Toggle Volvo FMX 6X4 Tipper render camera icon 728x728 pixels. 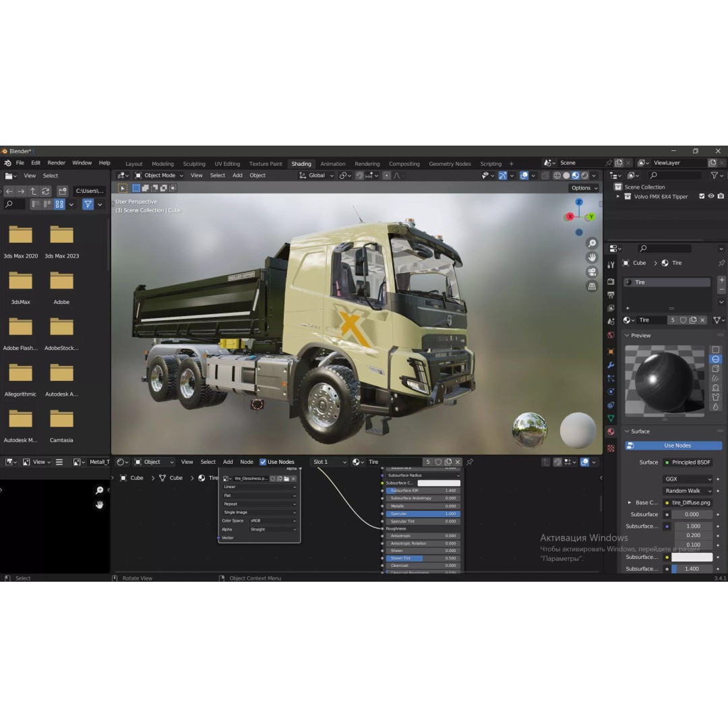coord(721,196)
